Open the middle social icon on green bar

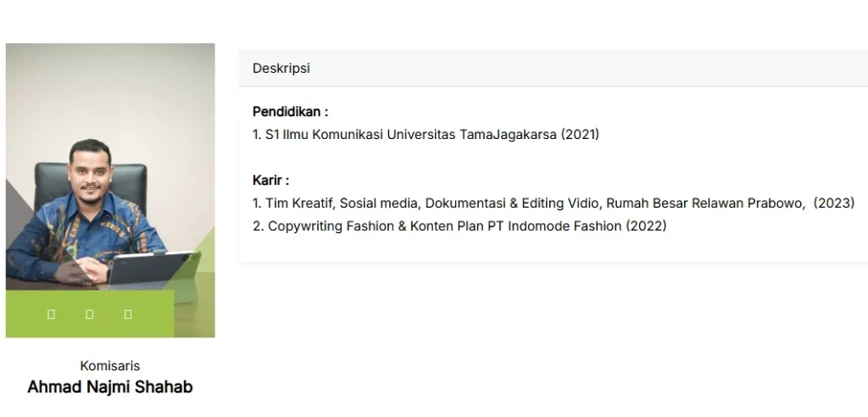click(90, 314)
